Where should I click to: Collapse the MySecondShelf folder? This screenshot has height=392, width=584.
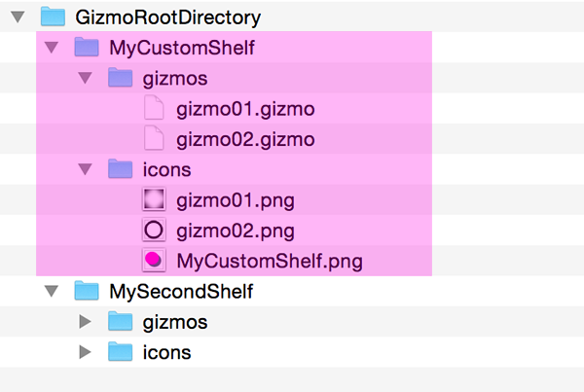pos(52,291)
